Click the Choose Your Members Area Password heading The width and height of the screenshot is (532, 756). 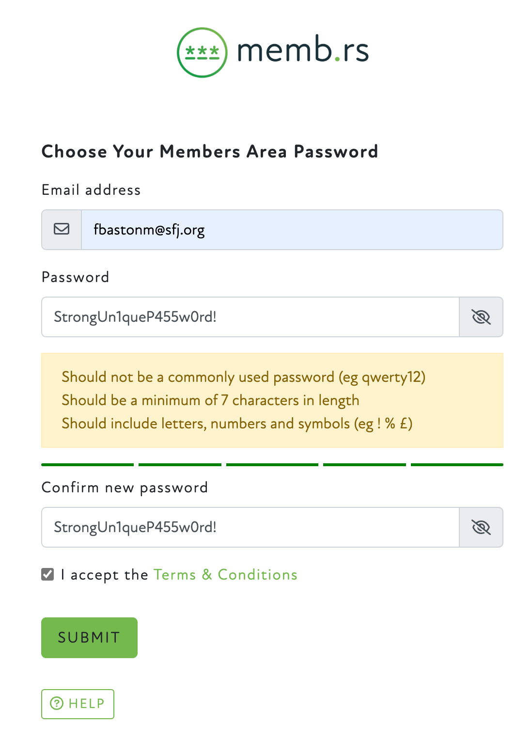(210, 151)
